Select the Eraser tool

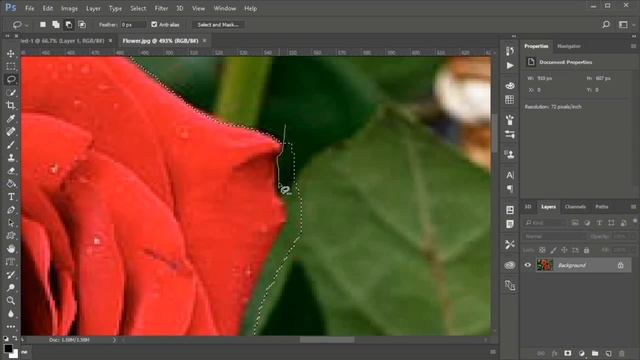point(11,171)
